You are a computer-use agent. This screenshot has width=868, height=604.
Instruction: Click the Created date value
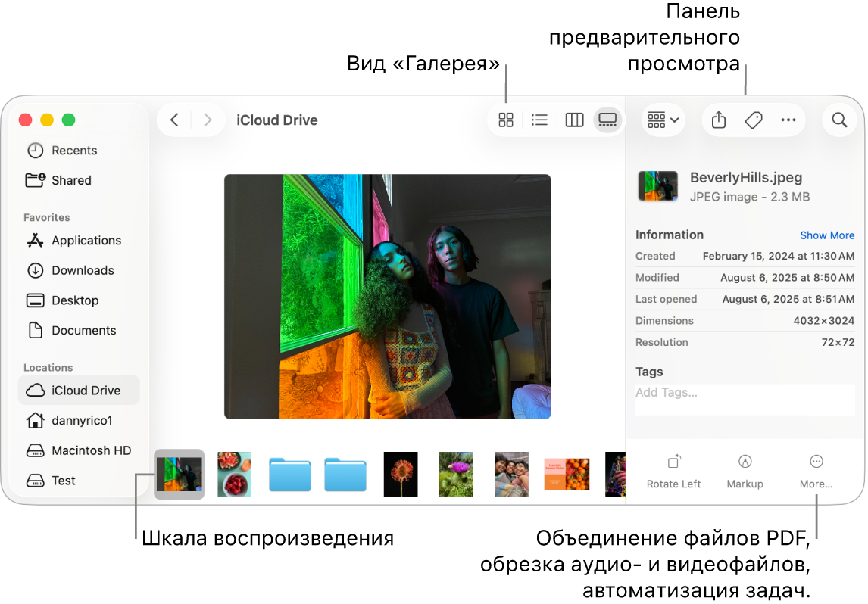tap(779, 256)
